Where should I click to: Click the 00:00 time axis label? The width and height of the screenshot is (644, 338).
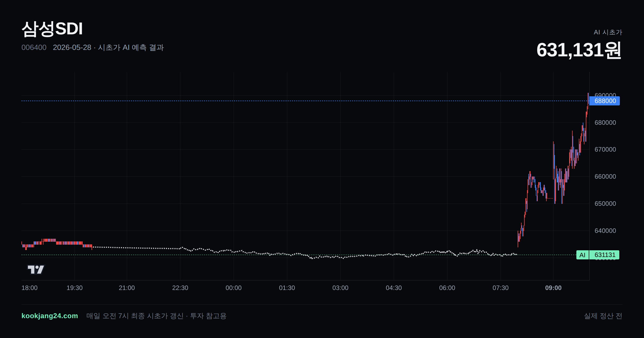[x=234, y=288]
